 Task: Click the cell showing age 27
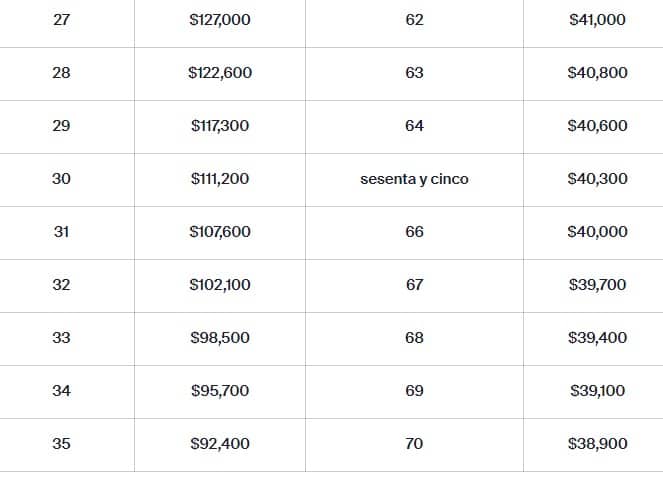[61, 20]
